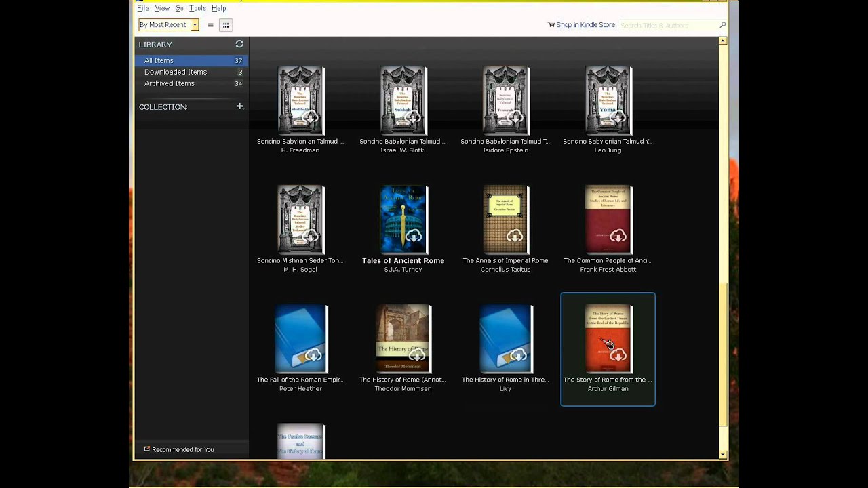
Task: Open the Tools menu
Action: (x=197, y=8)
